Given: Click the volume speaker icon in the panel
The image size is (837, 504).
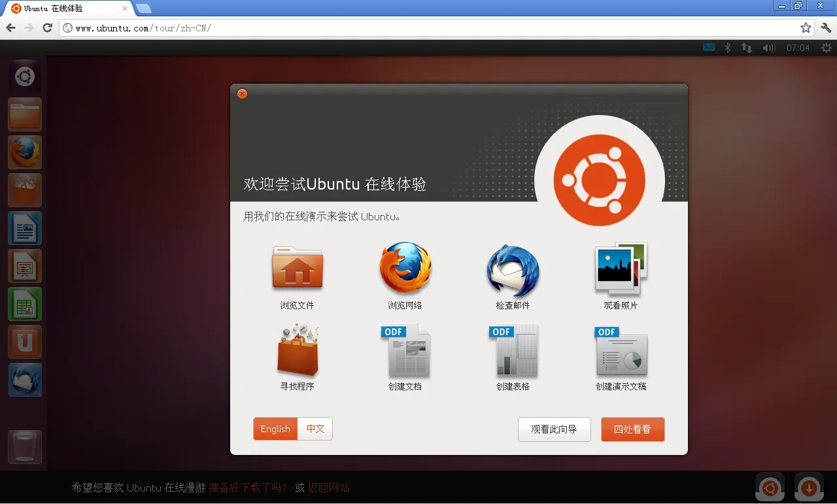Looking at the screenshot, I should (x=769, y=47).
